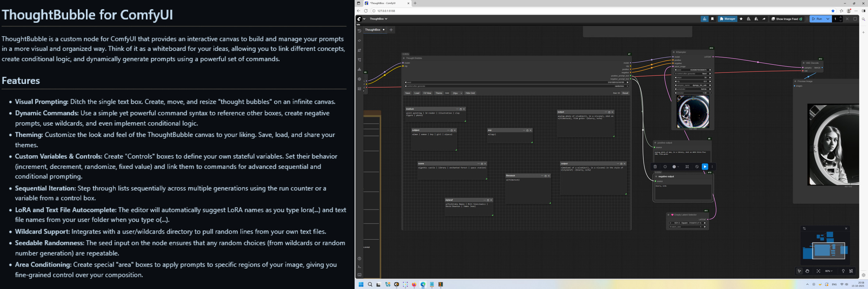Toggle Hide Grid in Thought Bubble toolbar
The width and height of the screenshot is (868, 289).
[470, 93]
